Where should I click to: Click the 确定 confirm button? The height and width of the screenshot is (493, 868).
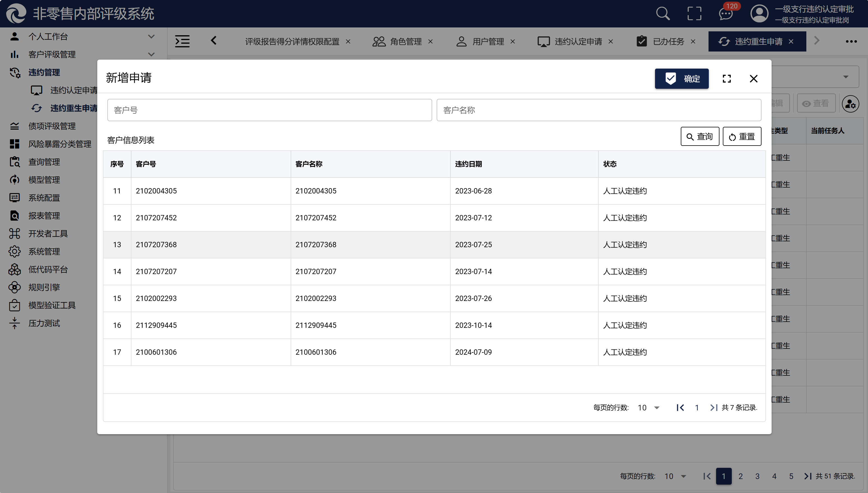pyautogui.click(x=681, y=79)
